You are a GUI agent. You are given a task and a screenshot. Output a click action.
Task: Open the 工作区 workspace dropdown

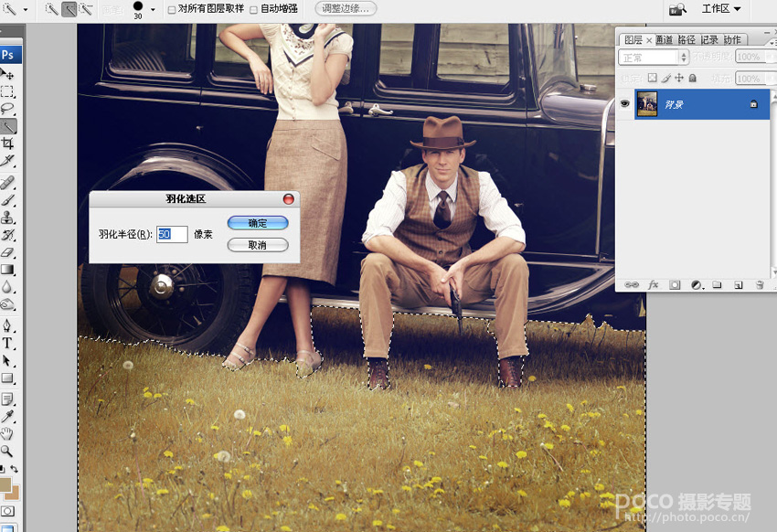tap(721, 8)
